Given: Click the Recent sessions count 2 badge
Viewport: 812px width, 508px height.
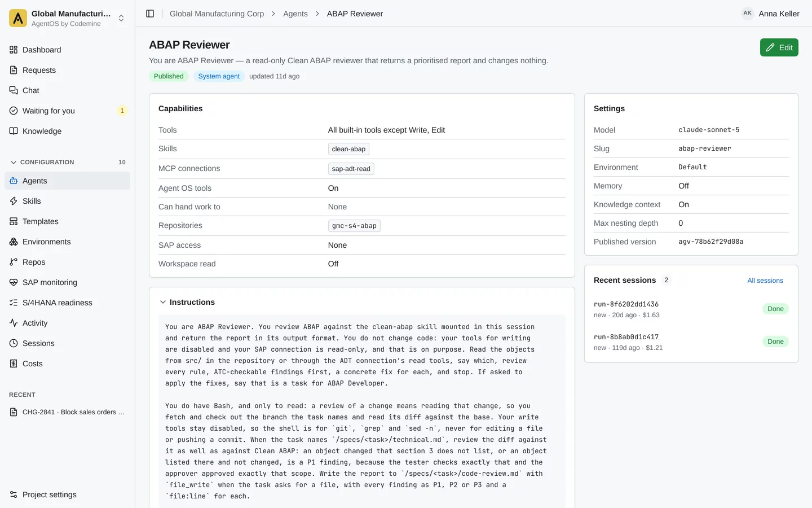Looking at the screenshot, I should (666, 280).
